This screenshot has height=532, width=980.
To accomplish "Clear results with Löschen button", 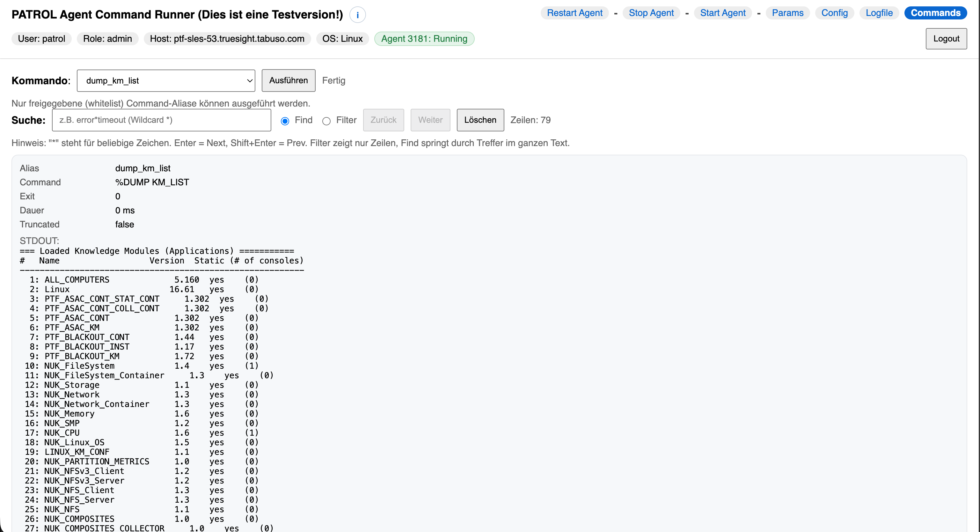I will [x=480, y=120].
